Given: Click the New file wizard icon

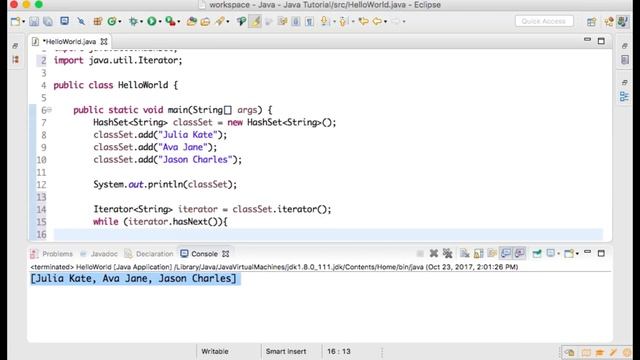Looking at the screenshot, I should click(15, 21).
